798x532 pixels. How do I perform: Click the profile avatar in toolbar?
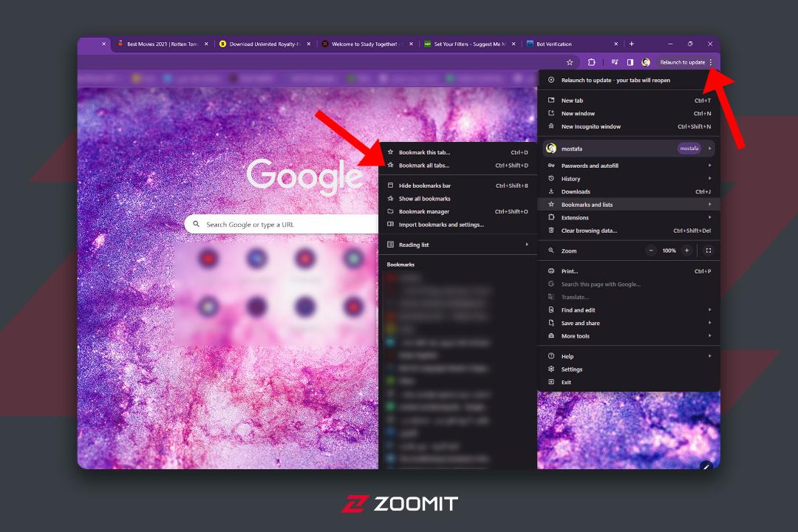click(x=646, y=62)
